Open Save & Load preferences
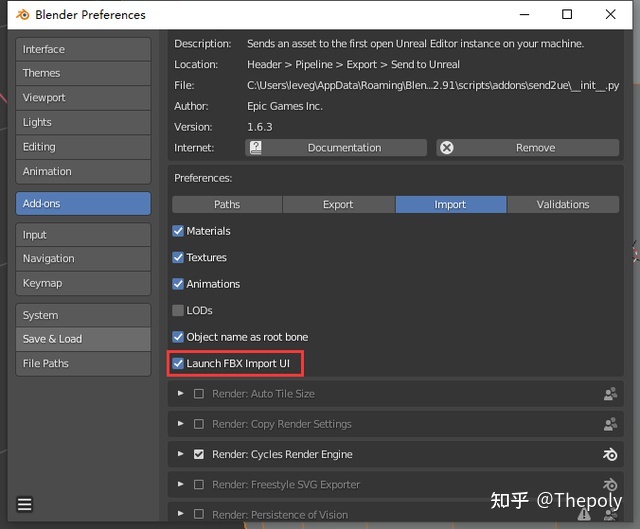The image size is (640, 529). click(x=83, y=339)
